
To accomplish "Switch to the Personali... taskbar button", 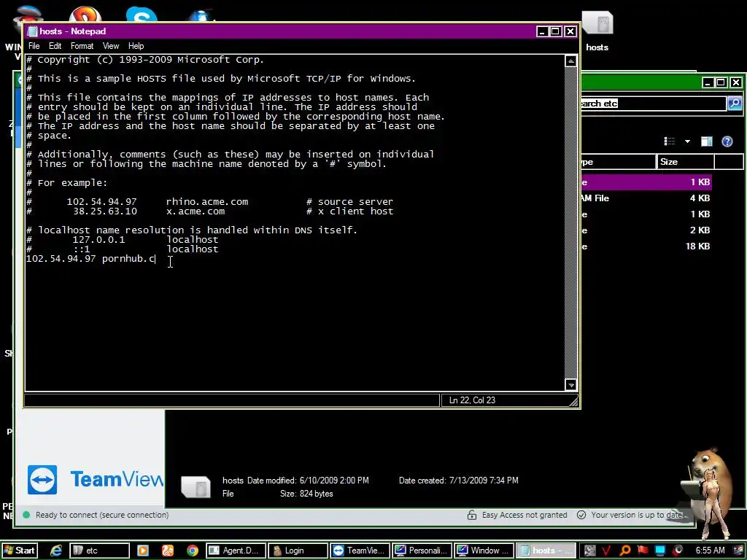I will point(422,551).
